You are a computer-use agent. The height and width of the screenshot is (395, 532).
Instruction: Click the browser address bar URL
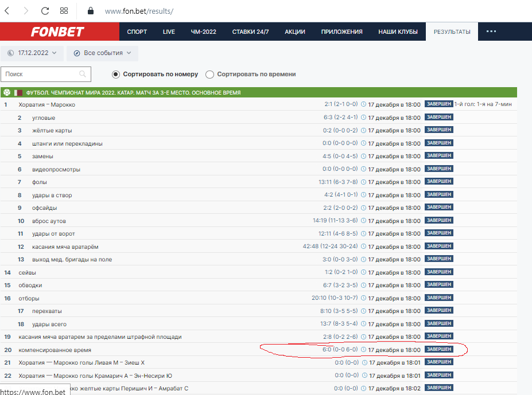(139, 11)
